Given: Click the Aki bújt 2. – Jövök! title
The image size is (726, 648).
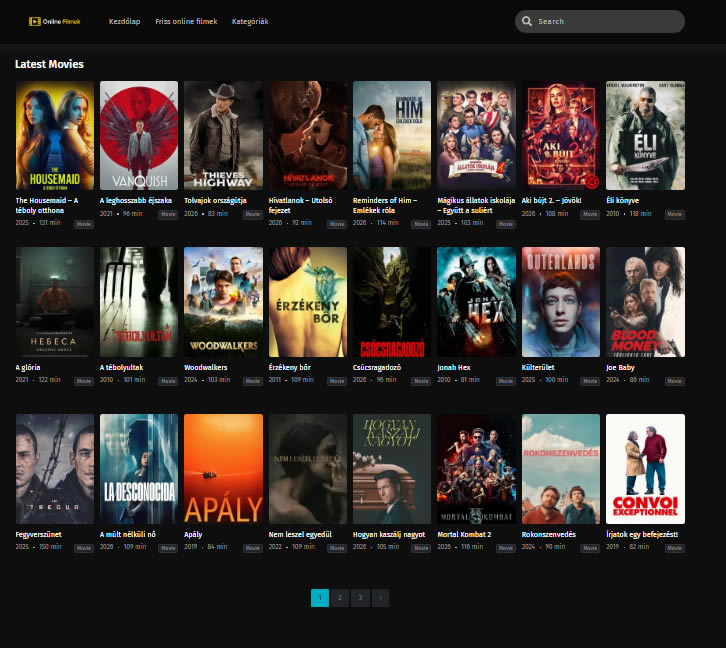Looking at the screenshot, I should click(551, 200).
